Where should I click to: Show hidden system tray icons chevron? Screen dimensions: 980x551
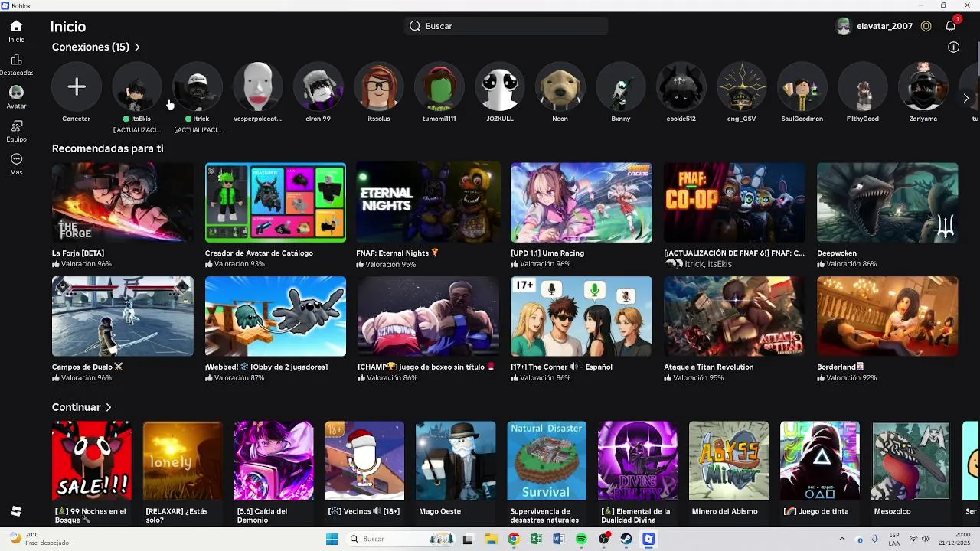click(x=842, y=539)
